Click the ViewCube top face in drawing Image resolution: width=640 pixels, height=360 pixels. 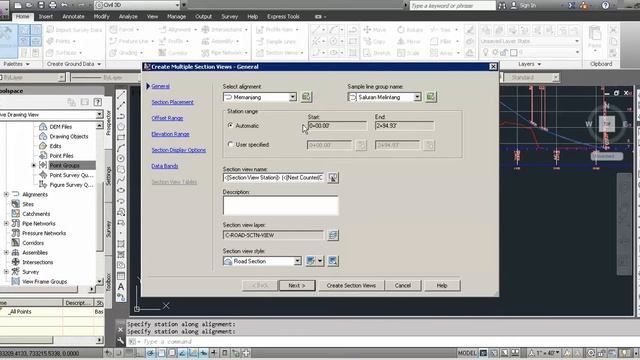point(607,124)
